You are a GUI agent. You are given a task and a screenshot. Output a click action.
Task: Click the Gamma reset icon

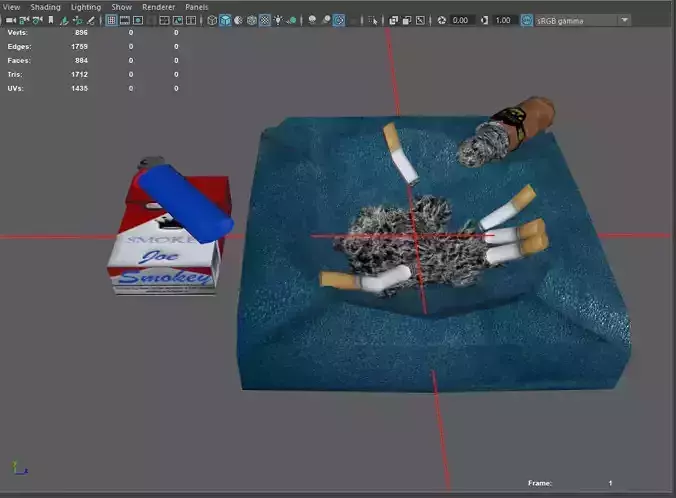pos(484,20)
